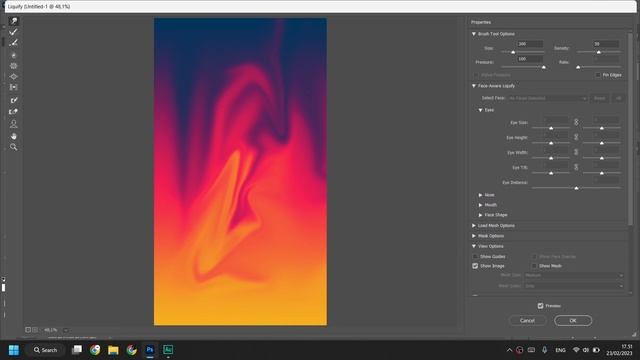The height and width of the screenshot is (360, 640).
Task: Select the Twirl Clockwise tool
Action: pyautogui.click(x=13, y=55)
